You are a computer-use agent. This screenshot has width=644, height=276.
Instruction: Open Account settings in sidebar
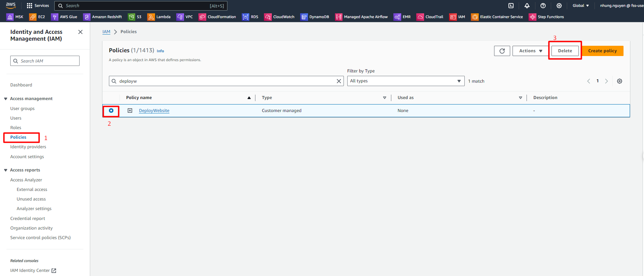pos(27,157)
